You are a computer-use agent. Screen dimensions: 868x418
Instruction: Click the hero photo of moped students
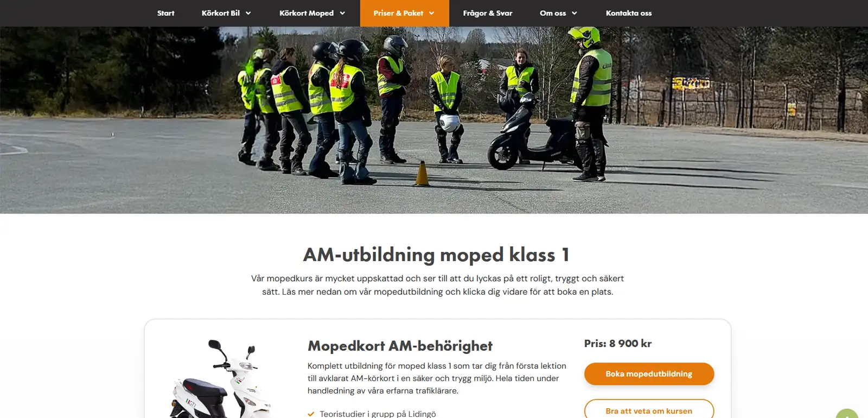(434, 120)
